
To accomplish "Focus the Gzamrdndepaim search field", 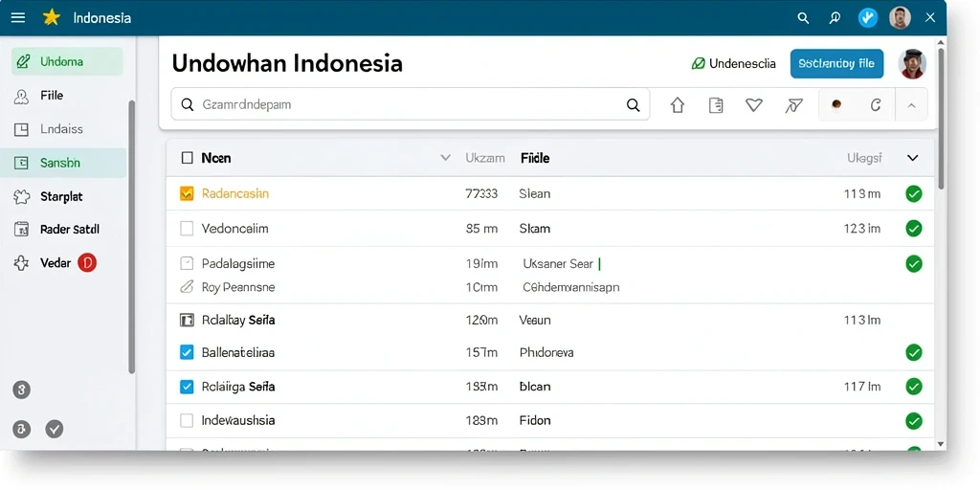I will point(411,104).
